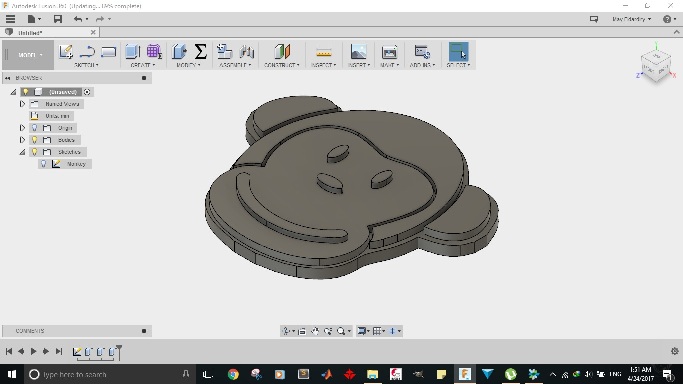
Task: Toggle the Browser panel pin dot
Action: (144, 78)
